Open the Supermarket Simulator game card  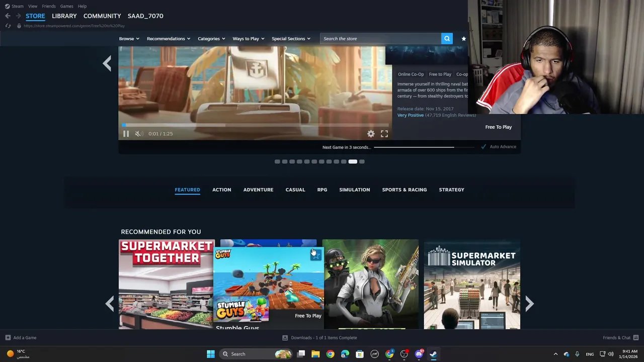(472, 284)
